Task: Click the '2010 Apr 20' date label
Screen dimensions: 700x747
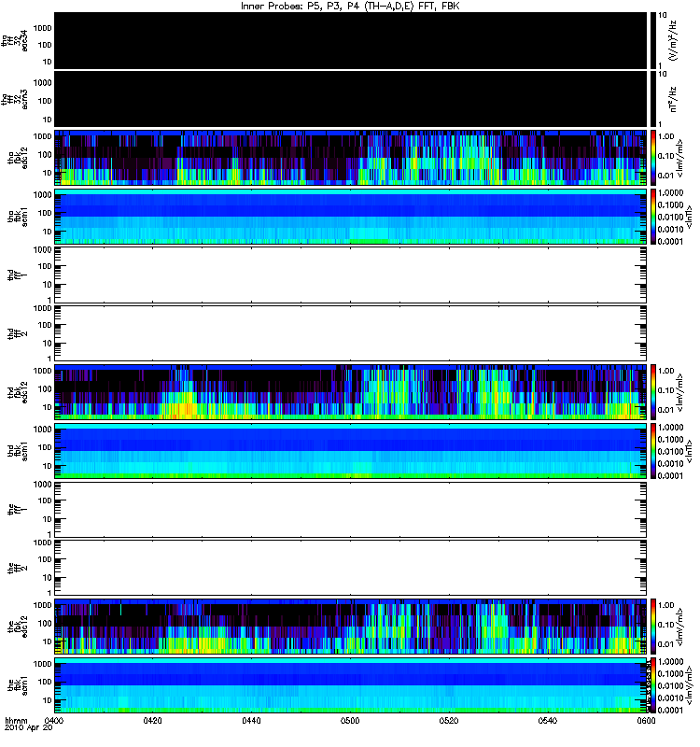Action: [28, 727]
